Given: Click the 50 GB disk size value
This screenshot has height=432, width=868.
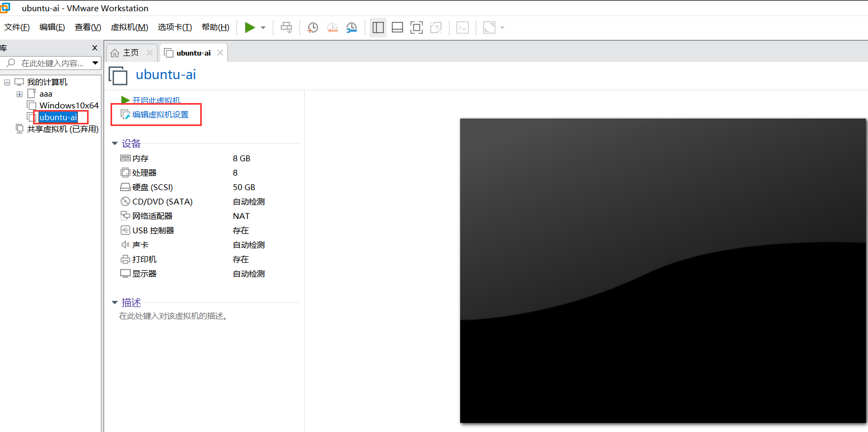Looking at the screenshot, I should coord(244,187).
